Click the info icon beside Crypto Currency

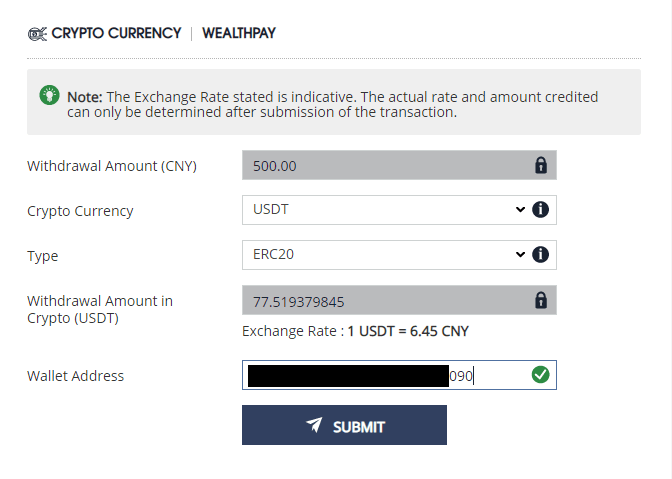point(541,210)
